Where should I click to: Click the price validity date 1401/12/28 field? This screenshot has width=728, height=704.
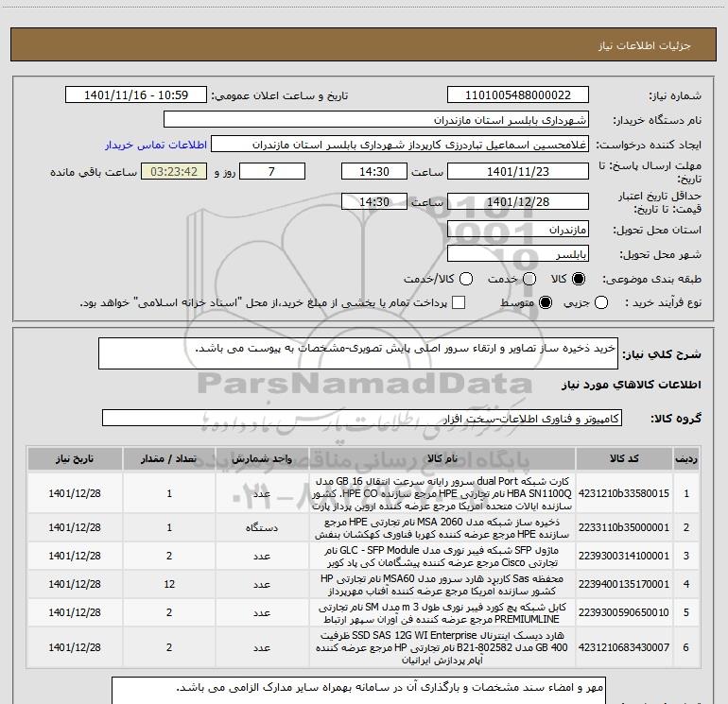pyautogui.click(x=518, y=202)
